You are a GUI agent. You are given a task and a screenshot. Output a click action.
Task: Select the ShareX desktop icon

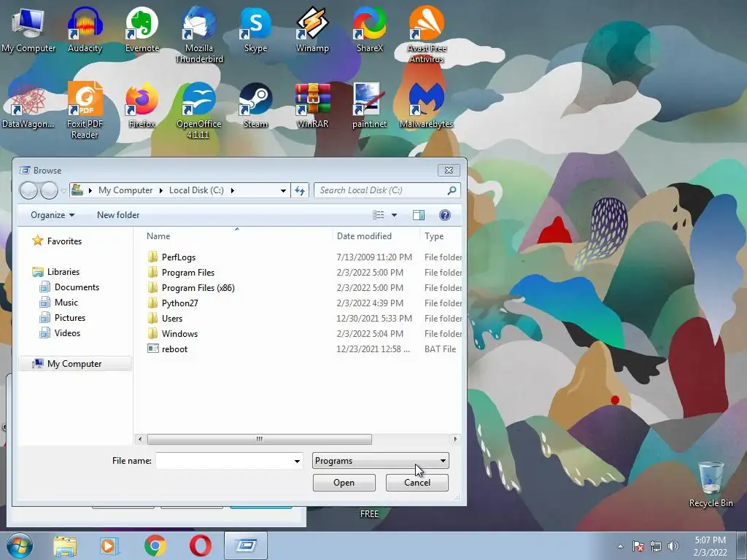[369, 28]
